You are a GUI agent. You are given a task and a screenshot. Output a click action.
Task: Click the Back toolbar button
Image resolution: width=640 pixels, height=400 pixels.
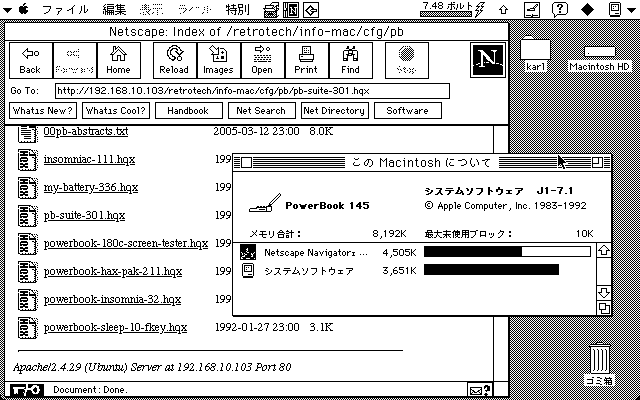click(31, 60)
